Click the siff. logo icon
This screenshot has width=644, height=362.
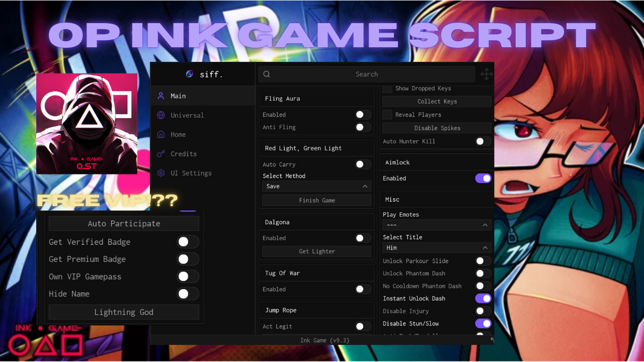coord(190,74)
